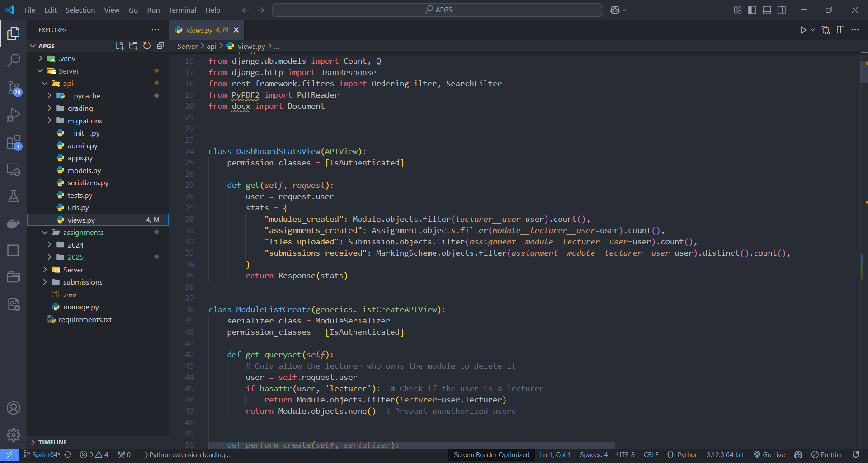Viewport: 868px width, 463px height.
Task: Toggle the secondary side bar visibility
Action: [x=781, y=10]
